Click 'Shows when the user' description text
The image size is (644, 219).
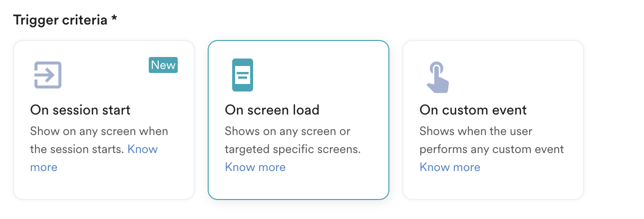(476, 131)
